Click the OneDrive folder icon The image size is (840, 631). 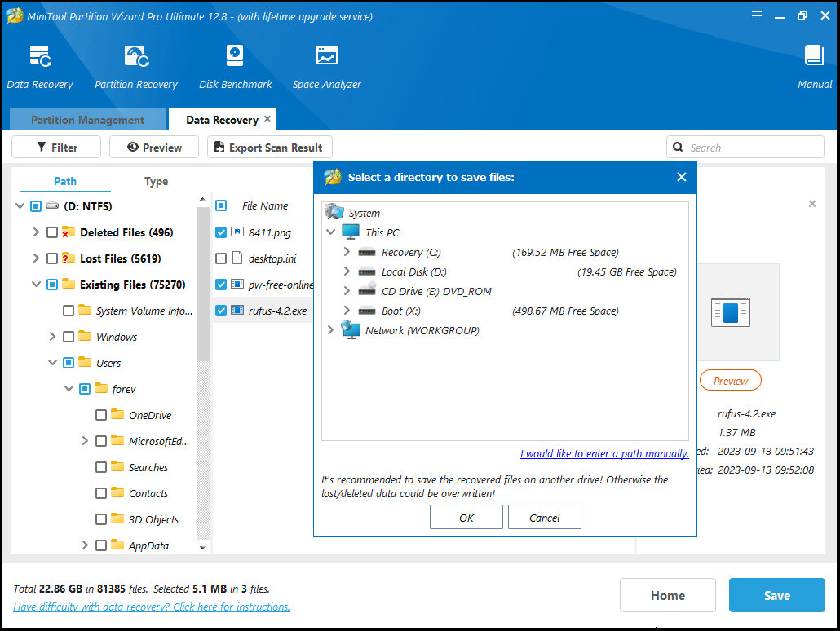[x=117, y=414]
